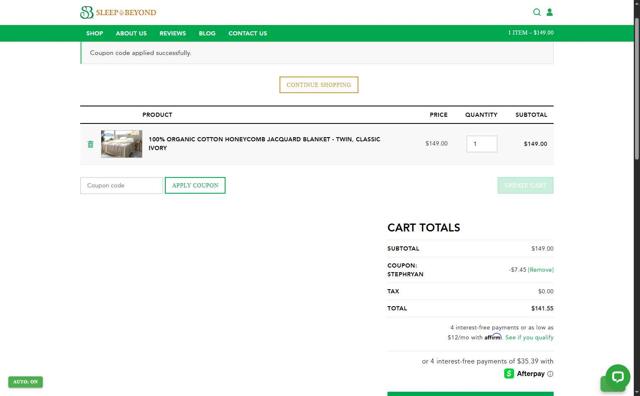
Task: Go to About Us page
Action: point(131,33)
